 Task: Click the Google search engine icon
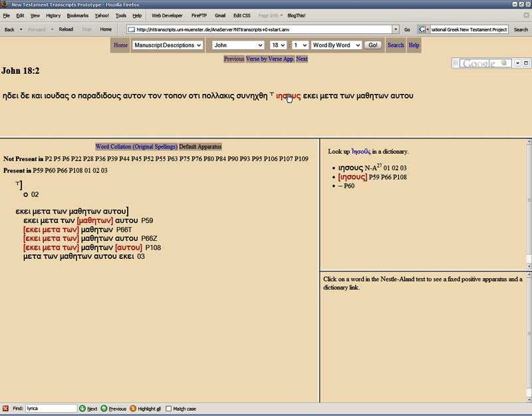pyautogui.click(x=423, y=29)
